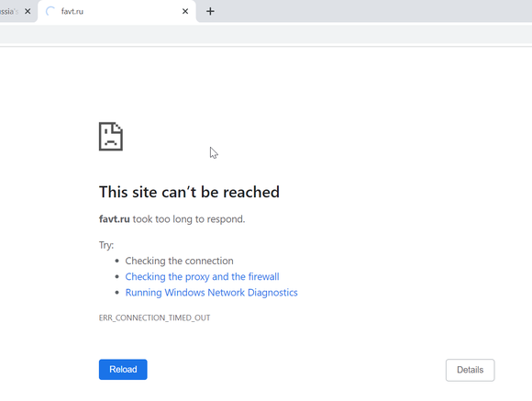Click the sad page error icon
Image resolution: width=532 pixels, height=401 pixels.
coord(111,137)
